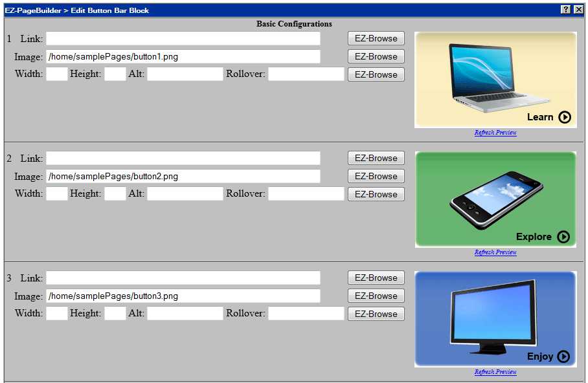Click Refresh Preview under the Learn image
Screen dimensions: 588x383
click(x=495, y=133)
